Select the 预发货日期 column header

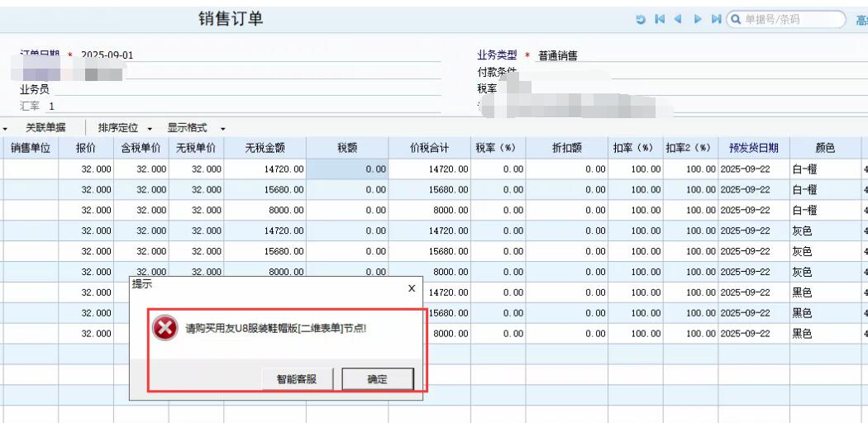click(752, 148)
